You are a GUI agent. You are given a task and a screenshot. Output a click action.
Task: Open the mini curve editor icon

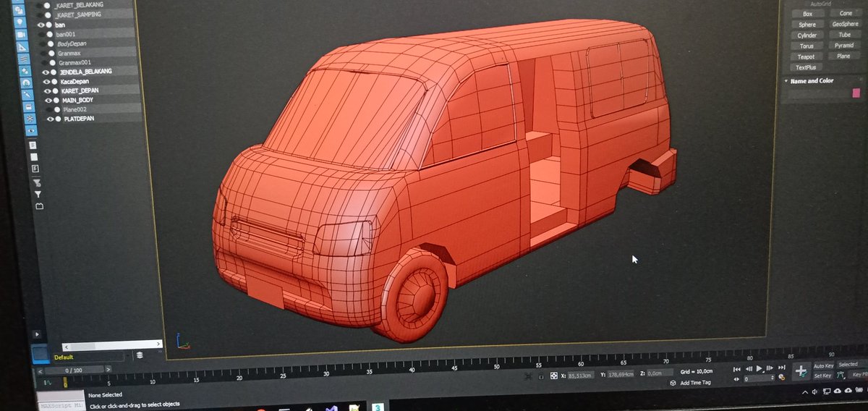click(x=47, y=382)
